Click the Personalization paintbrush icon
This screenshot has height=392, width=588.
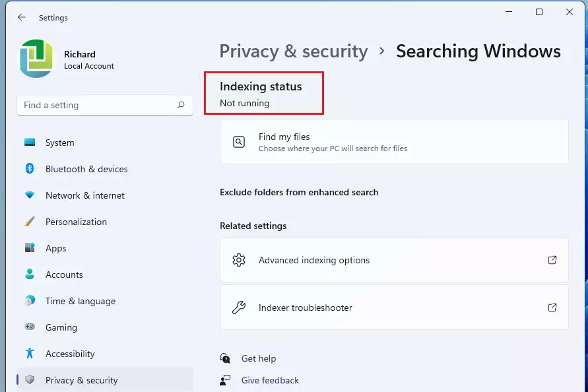pyautogui.click(x=30, y=221)
